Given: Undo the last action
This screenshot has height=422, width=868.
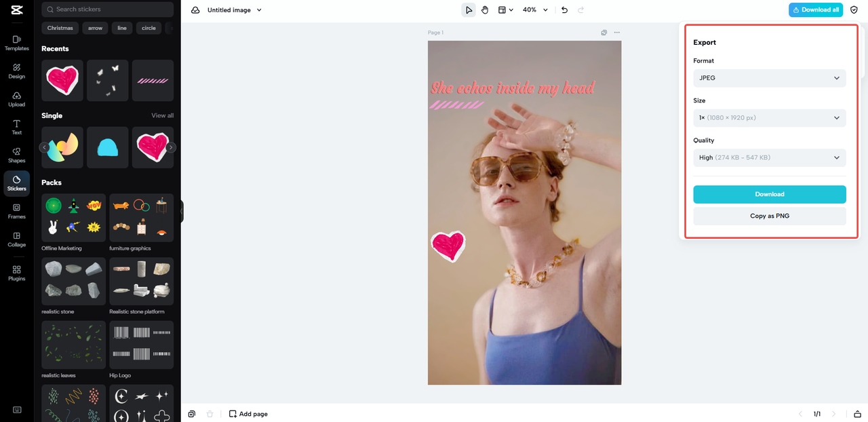Looking at the screenshot, I should click(x=564, y=10).
